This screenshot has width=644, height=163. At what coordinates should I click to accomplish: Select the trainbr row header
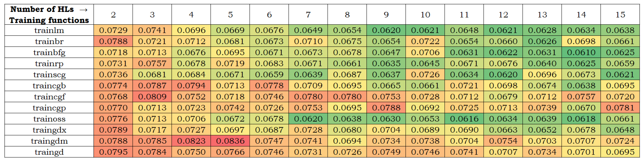49,41
